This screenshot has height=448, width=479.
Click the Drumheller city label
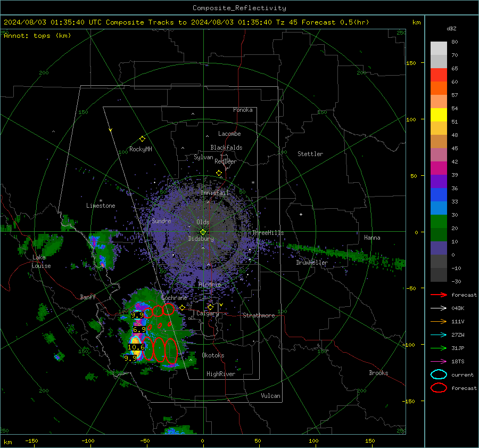(x=312, y=263)
